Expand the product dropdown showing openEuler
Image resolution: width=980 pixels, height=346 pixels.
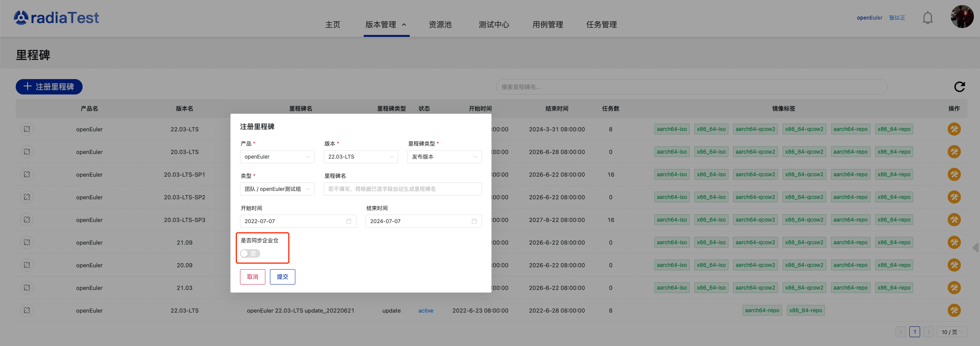277,157
